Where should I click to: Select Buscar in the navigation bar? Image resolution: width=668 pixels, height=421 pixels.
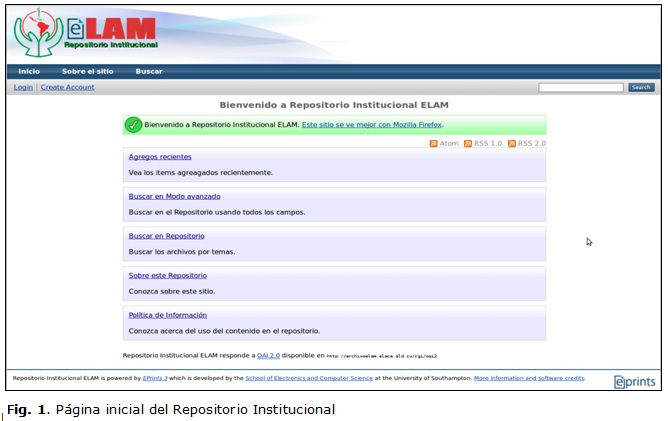[x=149, y=71]
